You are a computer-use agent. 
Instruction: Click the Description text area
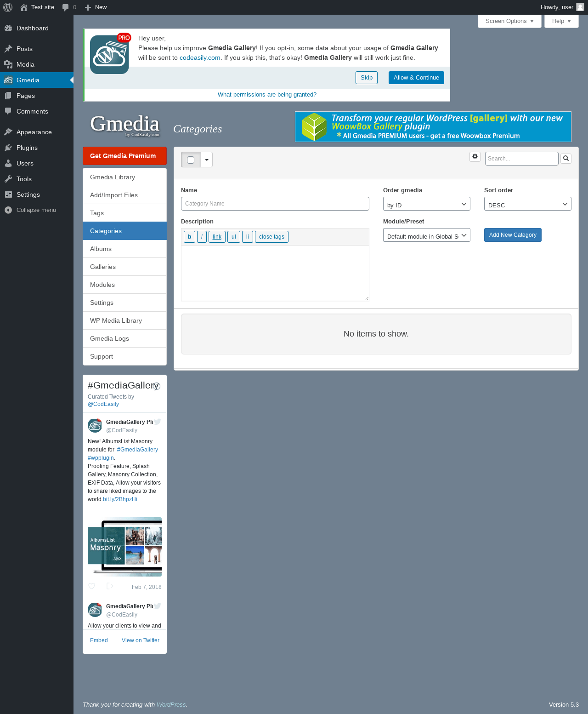[275, 273]
